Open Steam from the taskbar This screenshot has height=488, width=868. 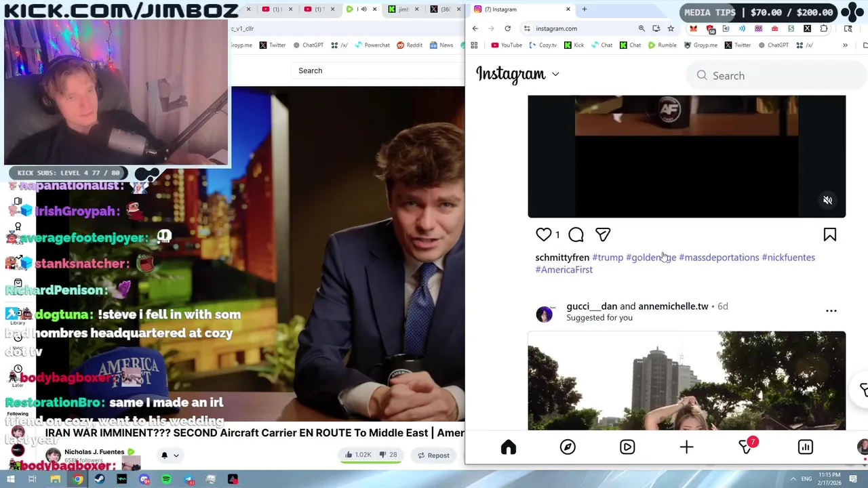click(x=100, y=479)
